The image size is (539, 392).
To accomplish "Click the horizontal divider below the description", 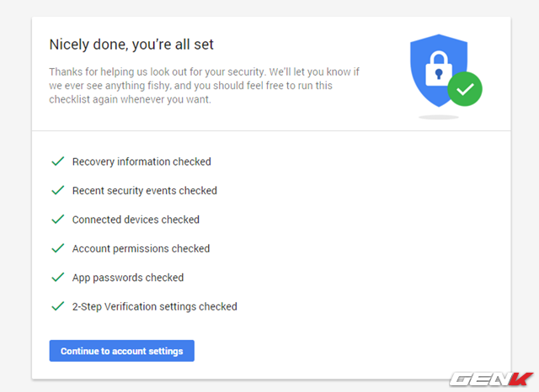I will [x=270, y=131].
